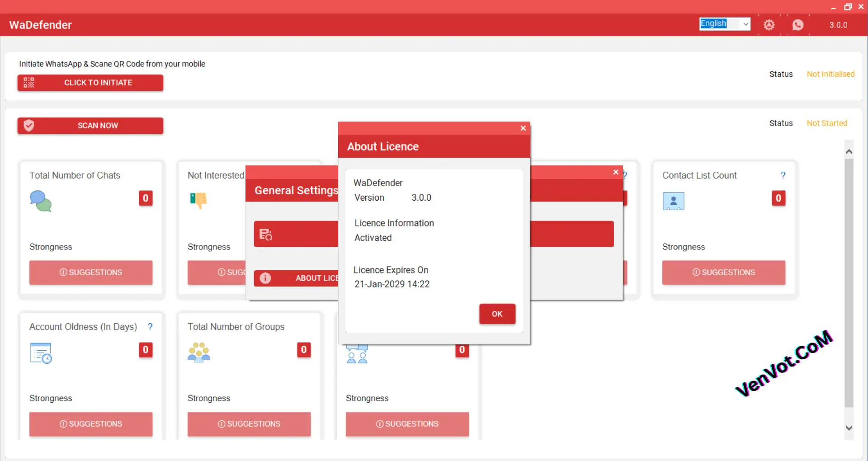Click the info icon beside About Licence option
The height and width of the screenshot is (461, 868).
point(265,278)
